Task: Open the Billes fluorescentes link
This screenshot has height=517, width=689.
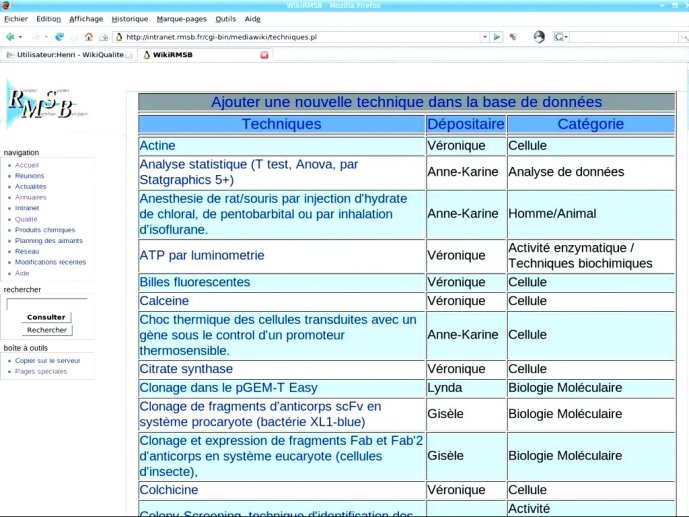Action: tap(195, 282)
